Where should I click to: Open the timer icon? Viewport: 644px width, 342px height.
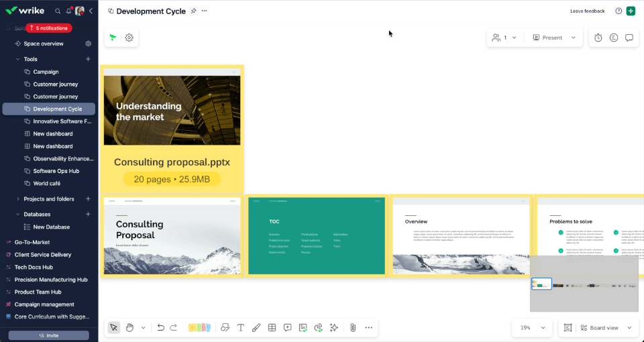pos(598,38)
